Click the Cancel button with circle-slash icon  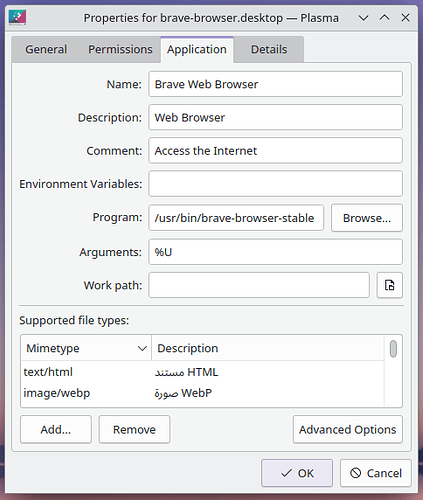tap(376, 473)
